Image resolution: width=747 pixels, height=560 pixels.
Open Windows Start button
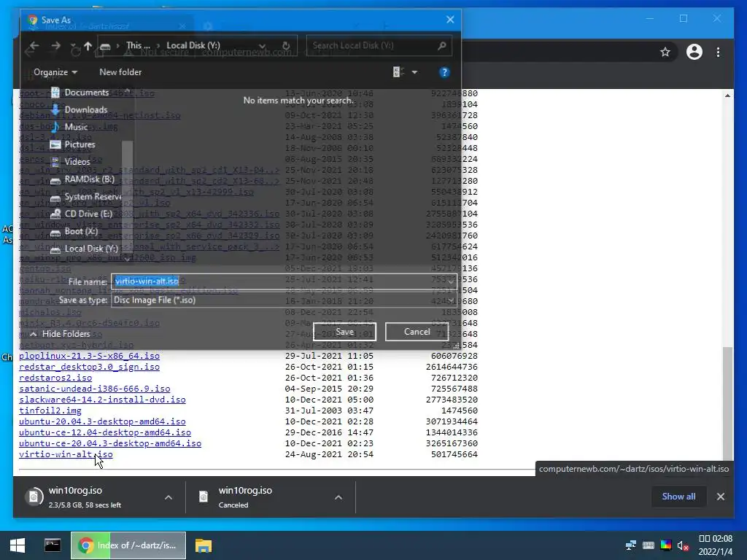click(18, 545)
